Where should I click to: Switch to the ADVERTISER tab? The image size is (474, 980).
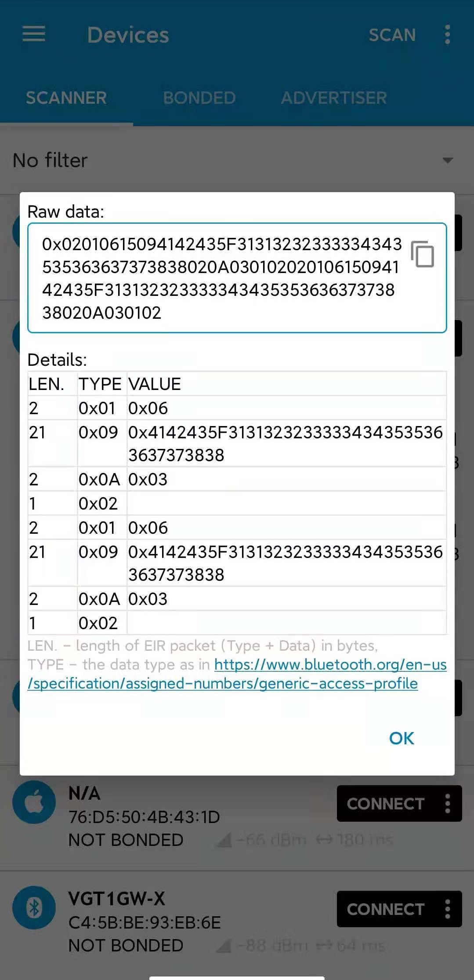tap(334, 98)
